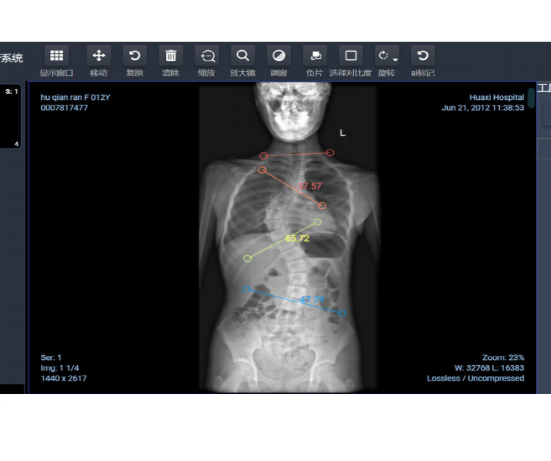
Task: Click upper endpoint circle of yellow line
Action: (317, 222)
